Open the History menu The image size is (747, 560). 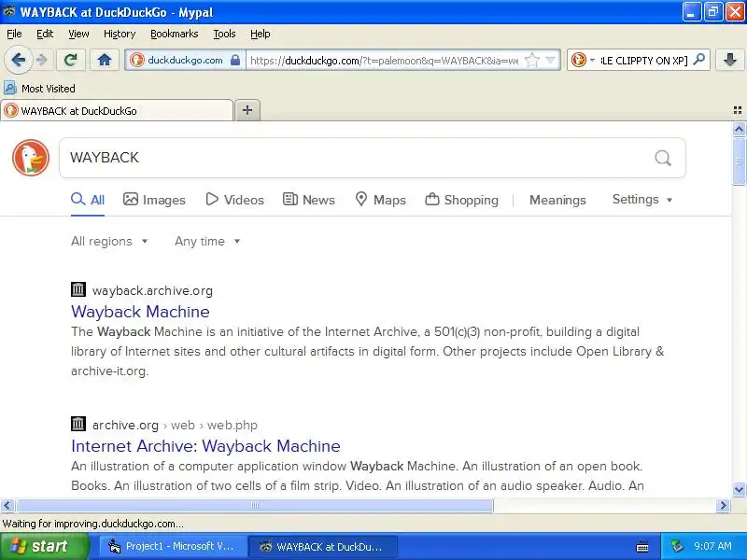coord(120,34)
